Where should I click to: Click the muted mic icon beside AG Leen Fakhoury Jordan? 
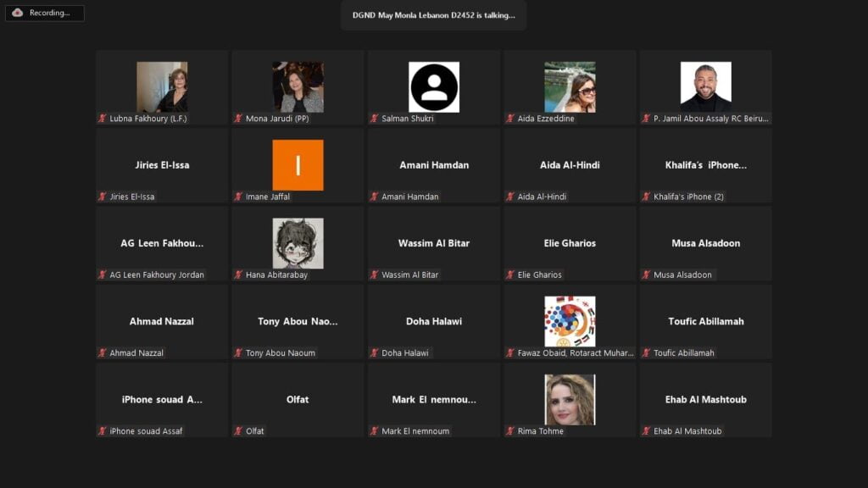click(103, 274)
